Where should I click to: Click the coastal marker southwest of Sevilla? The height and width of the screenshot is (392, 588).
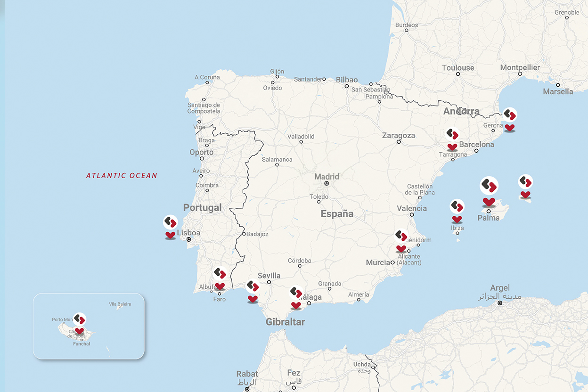pos(253,286)
